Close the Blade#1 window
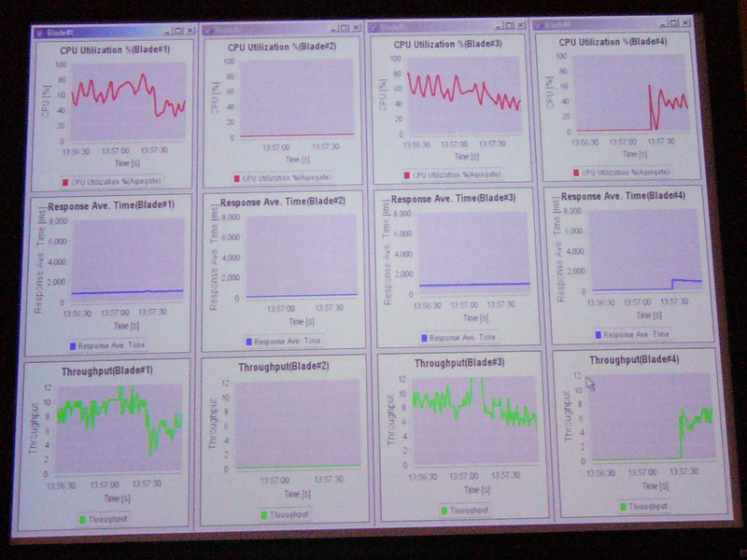The height and width of the screenshot is (560, 747). pos(190,30)
